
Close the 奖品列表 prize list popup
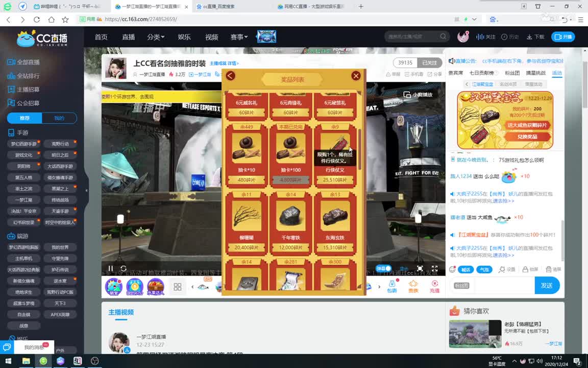(356, 76)
